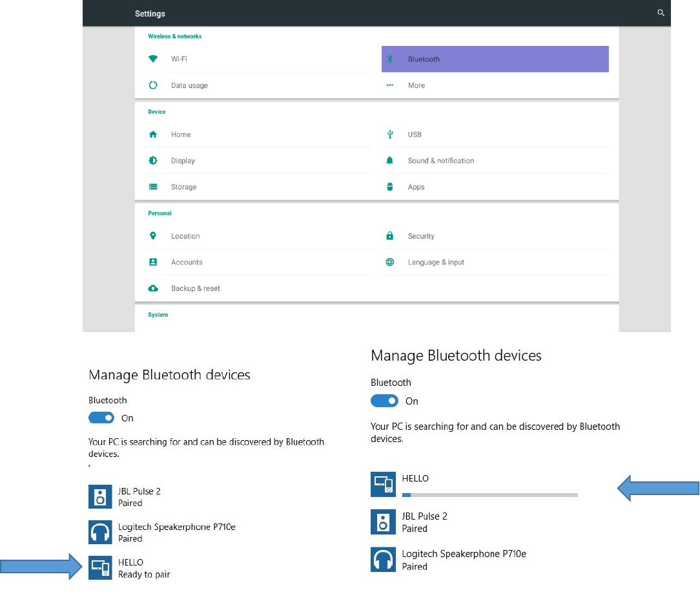Screen dimensions: 700x592
Task: Select the USB trident icon
Action: 390,134
